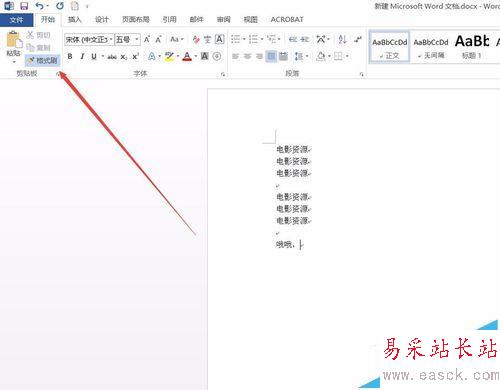Apply character border icon

coord(219,40)
